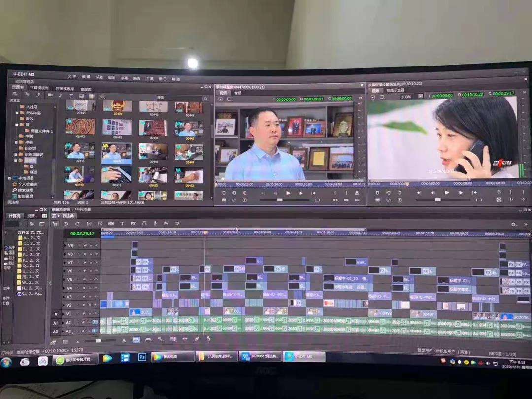The height and width of the screenshot is (399, 532).
Task: Step forward one frame in source monitor
Action: click(300, 193)
